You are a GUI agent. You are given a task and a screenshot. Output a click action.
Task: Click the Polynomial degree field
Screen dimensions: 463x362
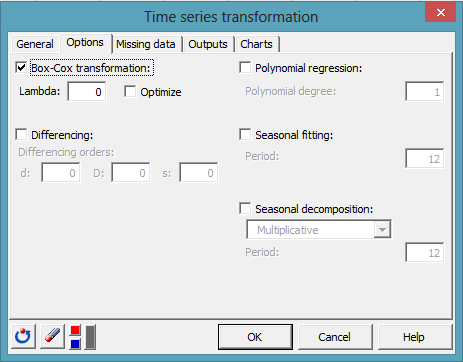point(425,91)
